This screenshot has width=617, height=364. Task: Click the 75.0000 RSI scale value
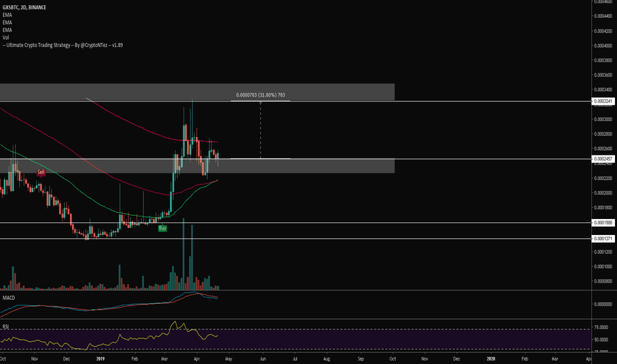[x=601, y=328]
